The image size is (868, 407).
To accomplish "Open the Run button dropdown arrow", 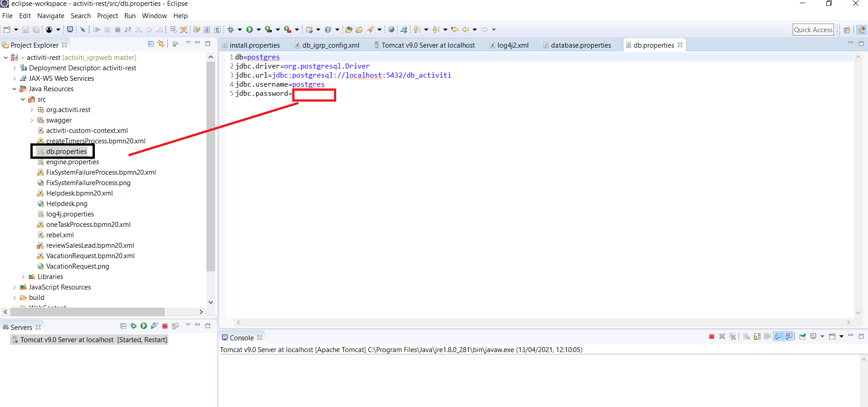I will (x=259, y=30).
